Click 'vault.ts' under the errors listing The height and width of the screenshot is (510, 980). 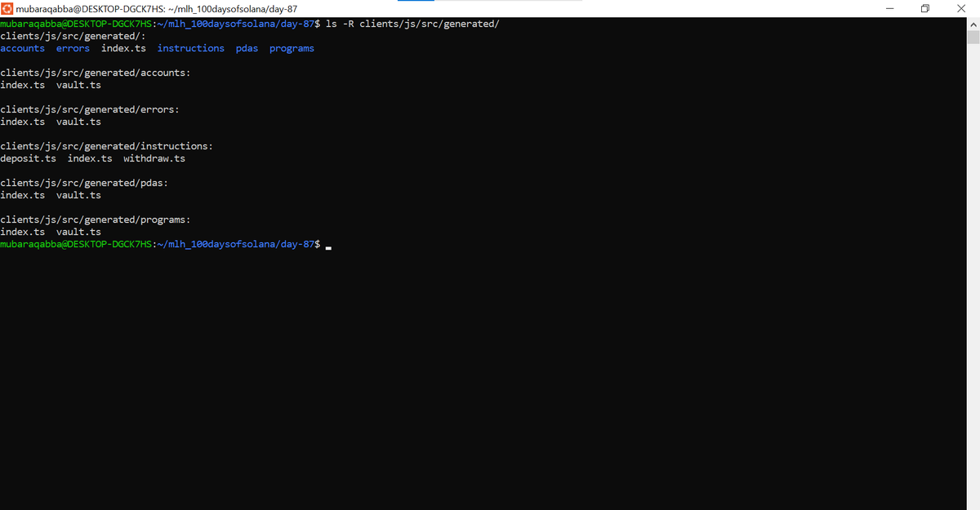click(x=78, y=122)
